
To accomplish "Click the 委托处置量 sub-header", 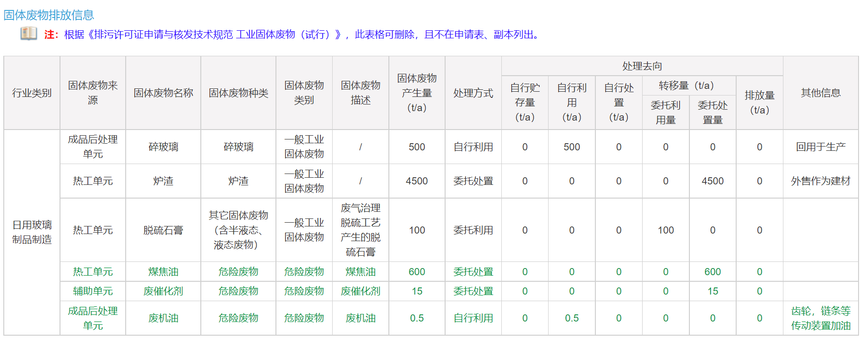I will click(x=713, y=113).
